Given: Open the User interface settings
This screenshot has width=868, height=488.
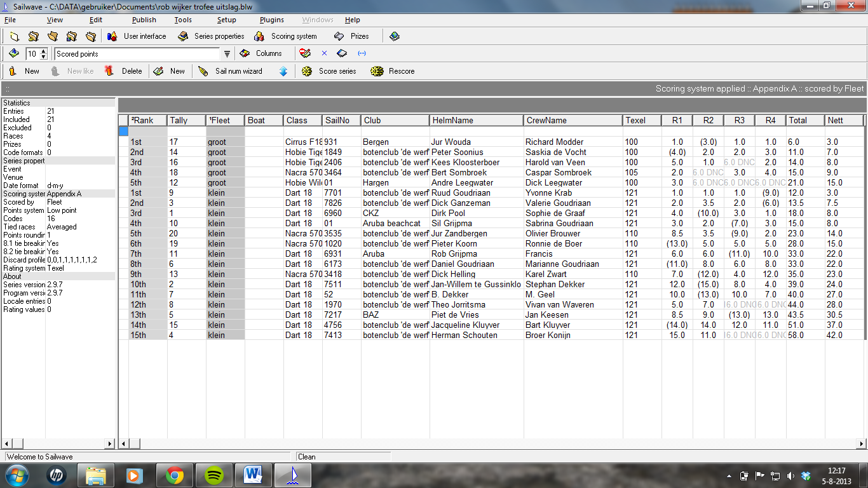Looking at the screenshot, I should click(137, 36).
